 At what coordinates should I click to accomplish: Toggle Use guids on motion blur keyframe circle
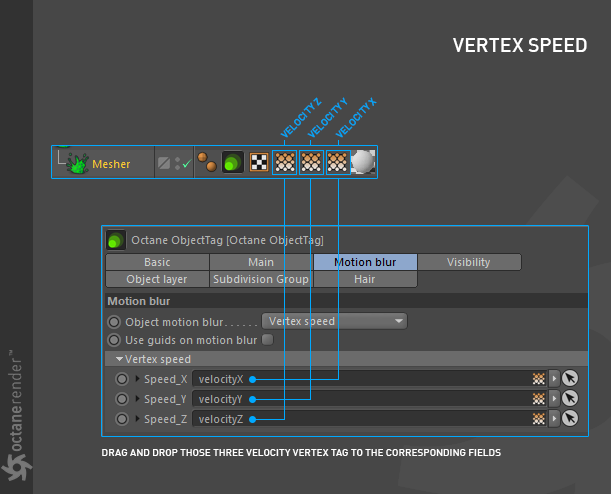click(x=114, y=340)
